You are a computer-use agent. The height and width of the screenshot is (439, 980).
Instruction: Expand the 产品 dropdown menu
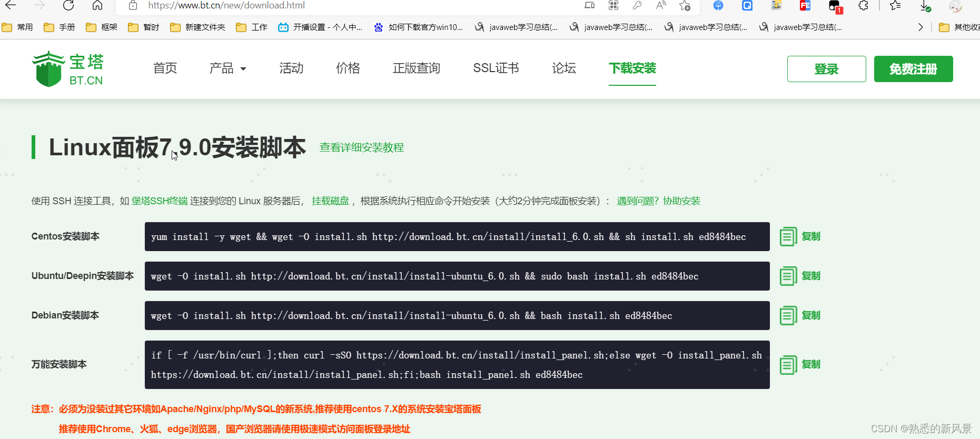(x=228, y=68)
